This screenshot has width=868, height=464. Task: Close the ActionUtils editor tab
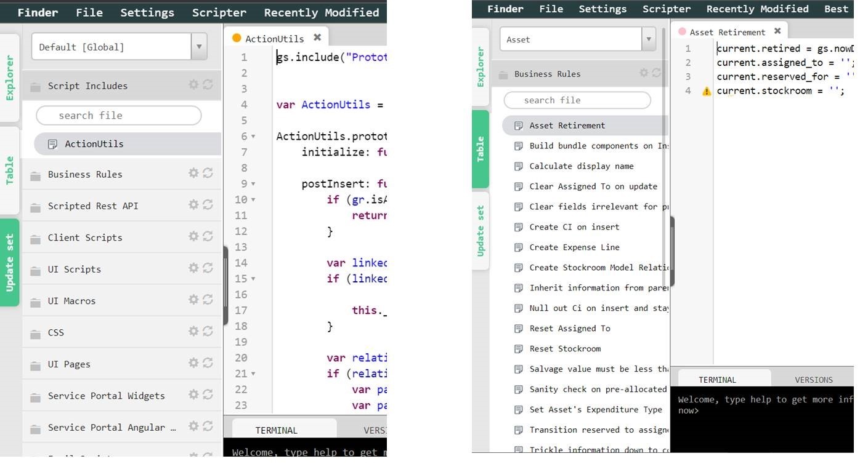pyautogui.click(x=317, y=38)
